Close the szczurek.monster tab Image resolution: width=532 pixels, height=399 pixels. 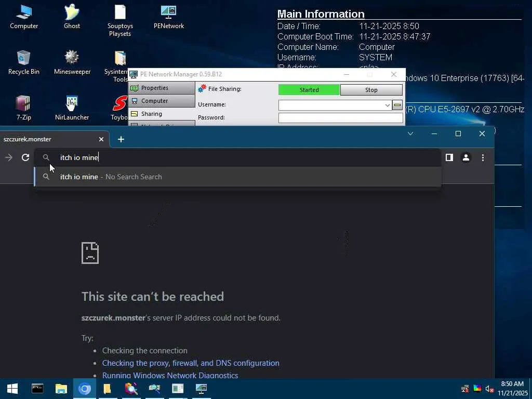point(101,139)
